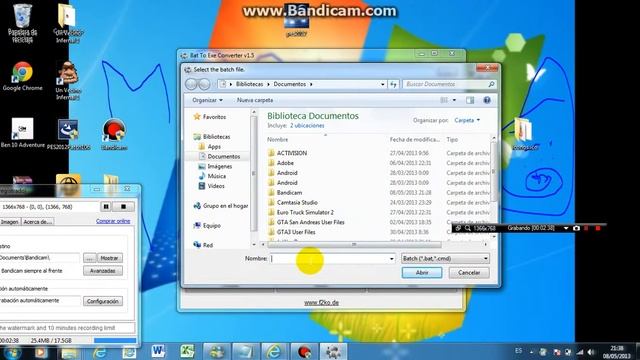Show hidden system tray icons

[531, 352]
